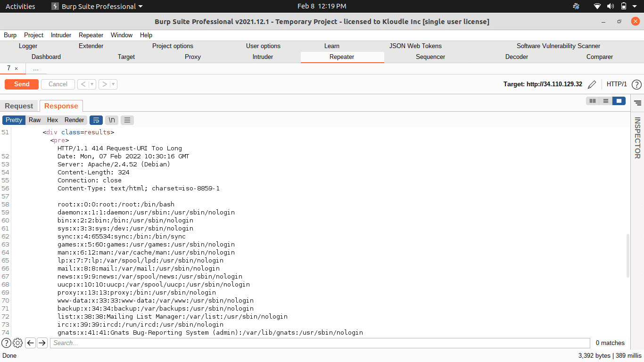Screen dimensions: 644x362
Task: Open the Project menu
Action: (33, 35)
